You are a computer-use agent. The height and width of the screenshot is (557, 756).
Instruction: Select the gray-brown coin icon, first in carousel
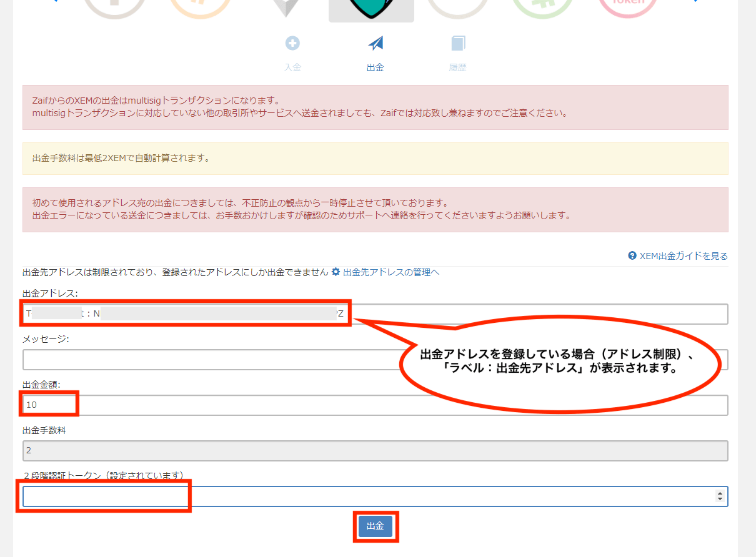114,7
